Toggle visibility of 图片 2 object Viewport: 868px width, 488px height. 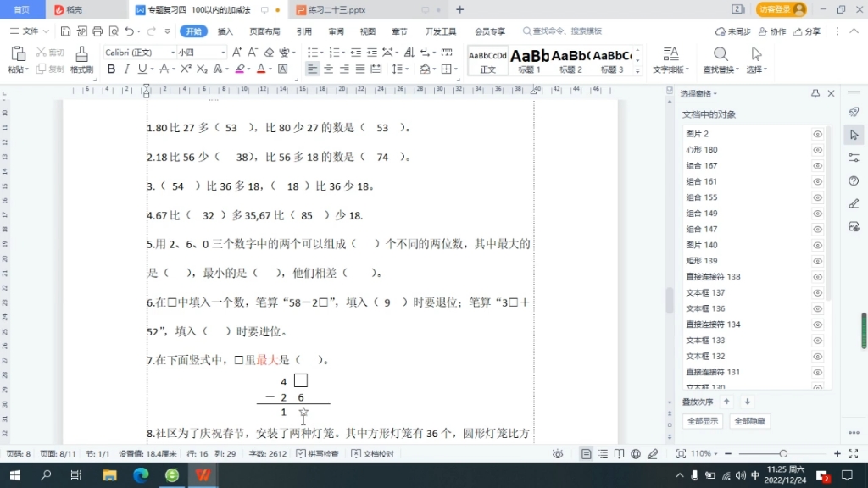(816, 133)
